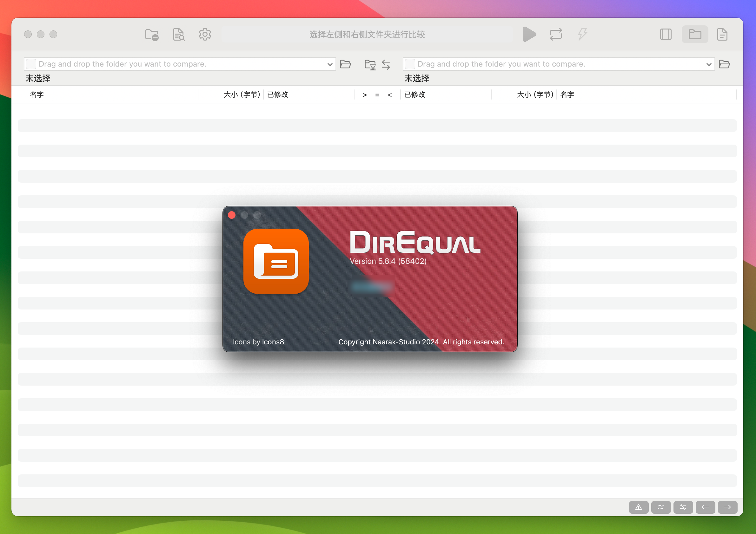Close the DirEqual about window
Viewport: 756px width, 534px height.
point(231,215)
